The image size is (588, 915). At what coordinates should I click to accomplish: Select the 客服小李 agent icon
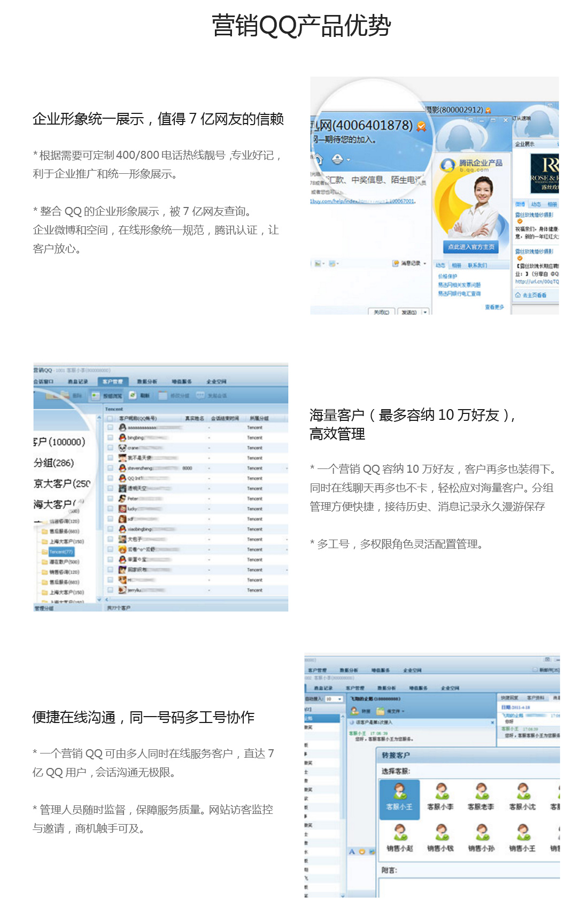[441, 791]
